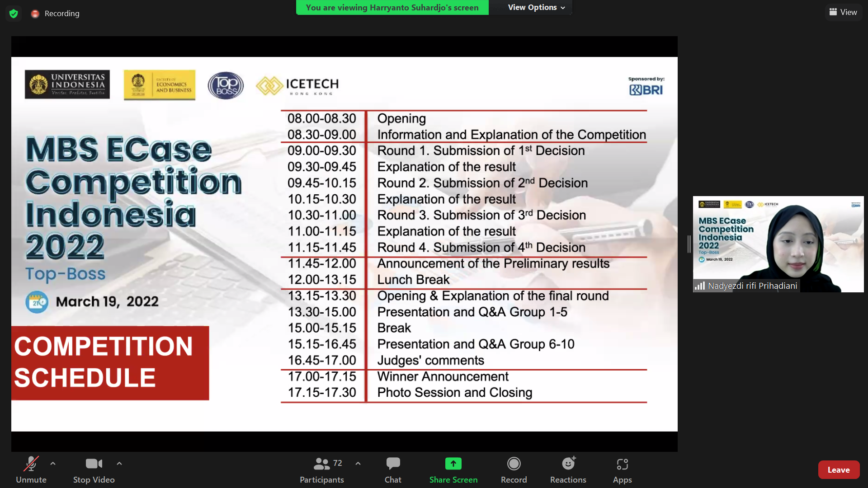Open the Participants panel
868x488 pixels.
click(x=321, y=470)
